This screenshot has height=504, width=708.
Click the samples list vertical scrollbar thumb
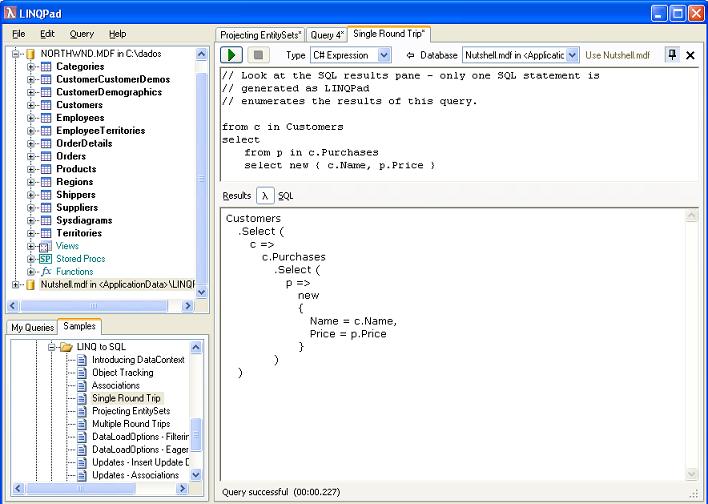(x=196, y=435)
